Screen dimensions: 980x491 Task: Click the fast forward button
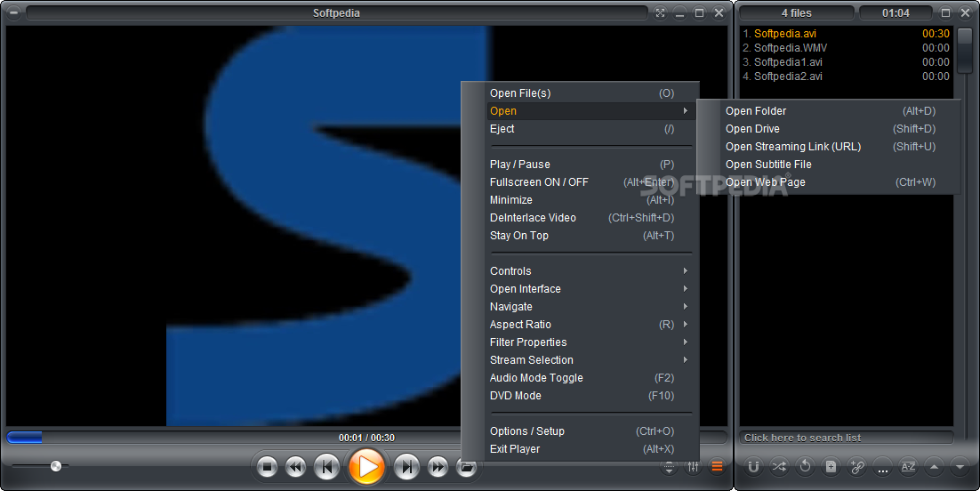click(438, 467)
